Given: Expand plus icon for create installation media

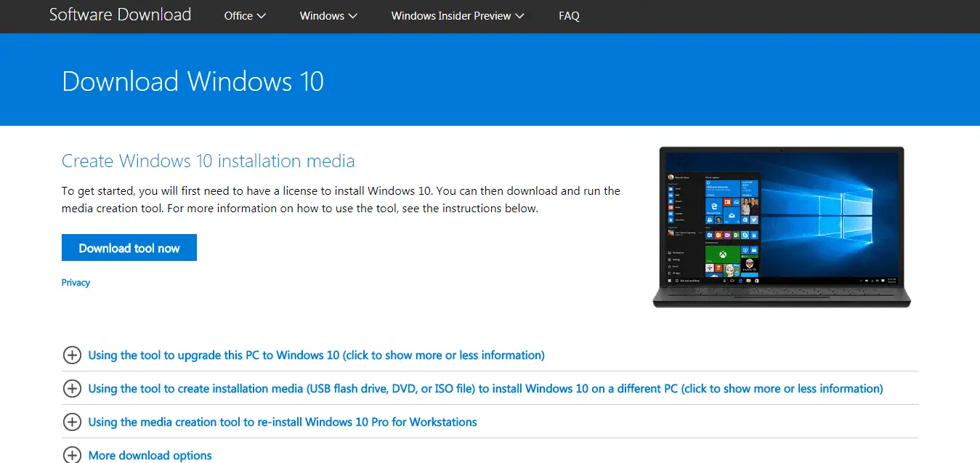Looking at the screenshot, I should pyautogui.click(x=72, y=389).
